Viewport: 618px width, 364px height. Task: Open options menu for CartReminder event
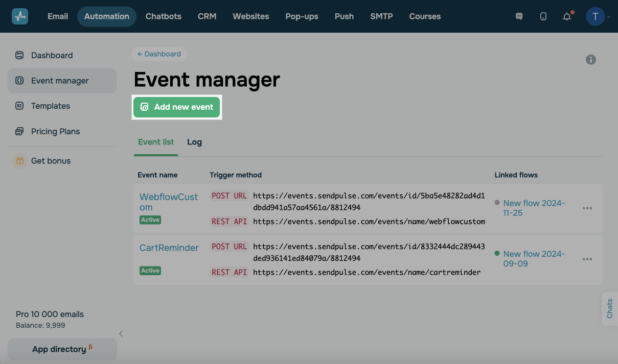tap(587, 259)
